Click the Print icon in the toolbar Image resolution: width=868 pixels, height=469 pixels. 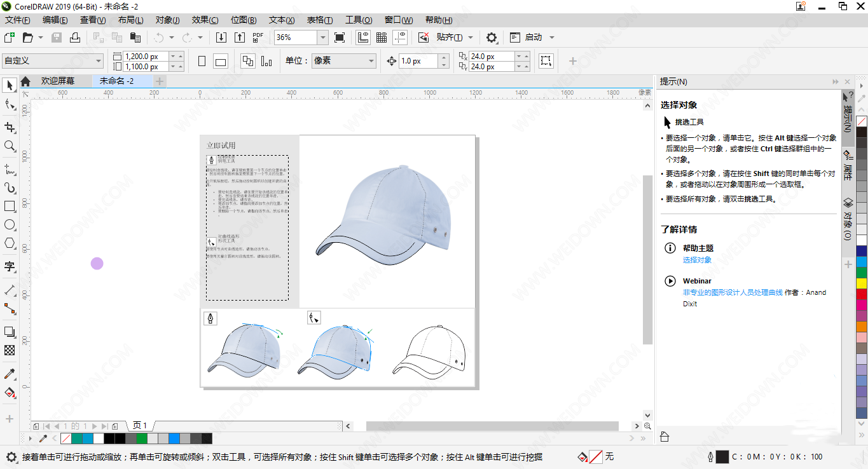coord(75,37)
